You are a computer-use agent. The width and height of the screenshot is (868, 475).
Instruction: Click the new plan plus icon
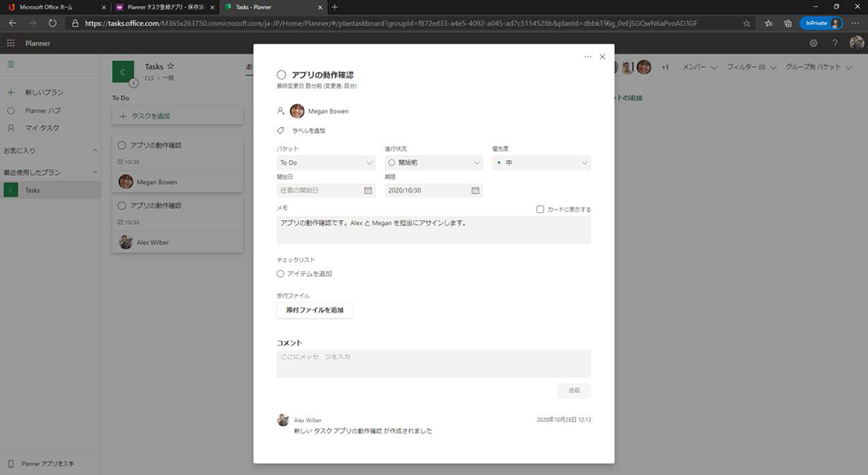pyautogui.click(x=10, y=92)
